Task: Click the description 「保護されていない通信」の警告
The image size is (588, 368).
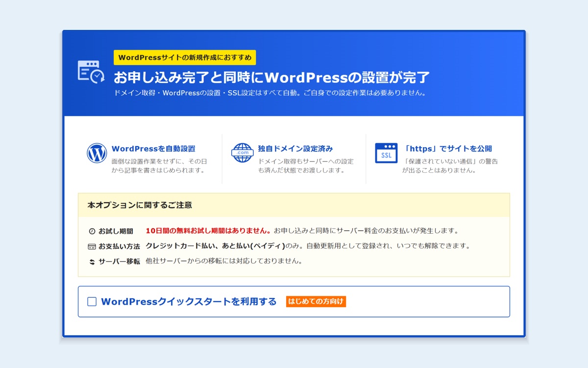Action: (x=450, y=166)
